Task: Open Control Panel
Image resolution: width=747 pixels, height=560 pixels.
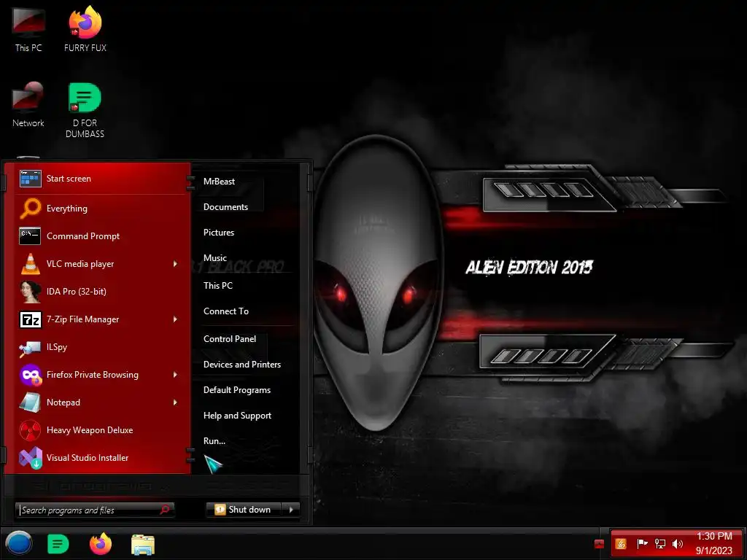Action: [230, 338]
